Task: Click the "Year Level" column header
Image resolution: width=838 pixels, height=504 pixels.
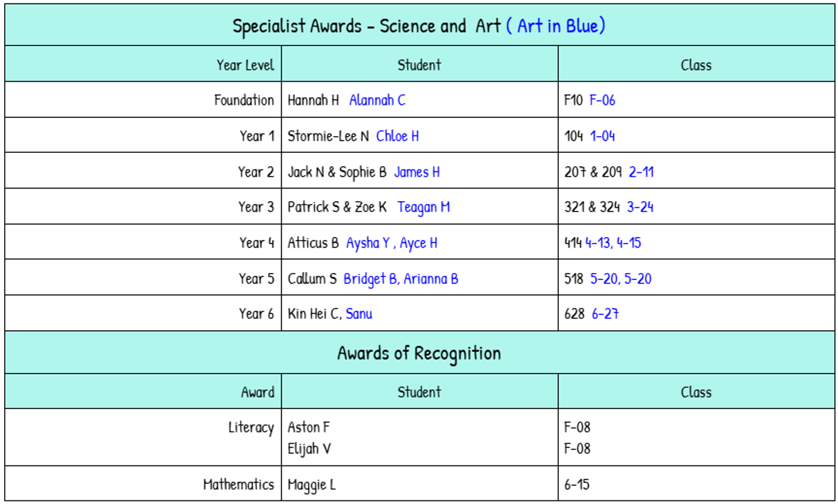Action: (245, 65)
